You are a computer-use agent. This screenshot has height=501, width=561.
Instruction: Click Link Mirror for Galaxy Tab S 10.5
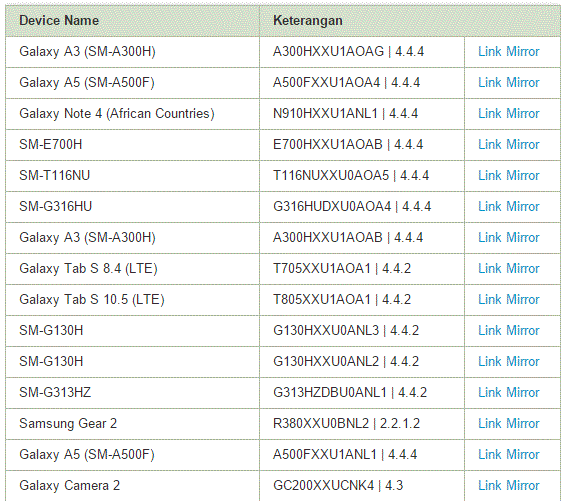508,300
